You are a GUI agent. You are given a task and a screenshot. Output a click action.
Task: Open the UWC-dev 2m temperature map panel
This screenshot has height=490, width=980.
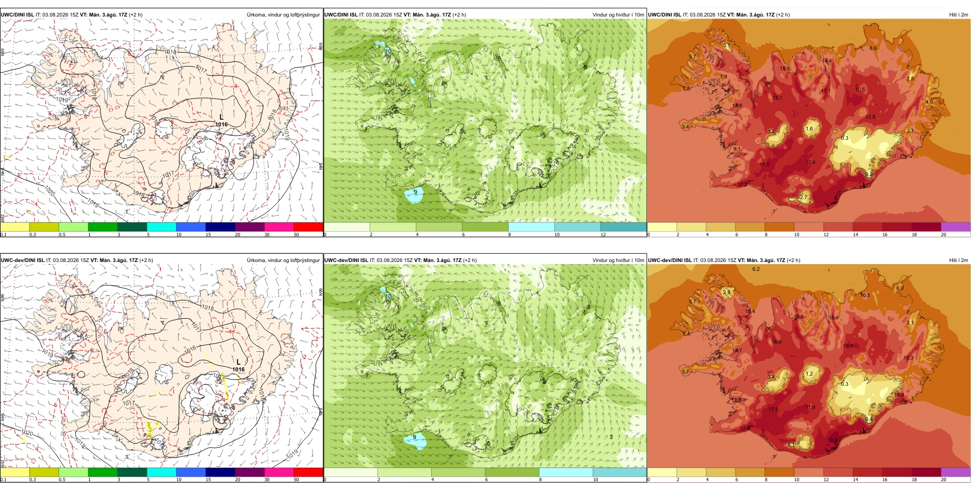809,366
